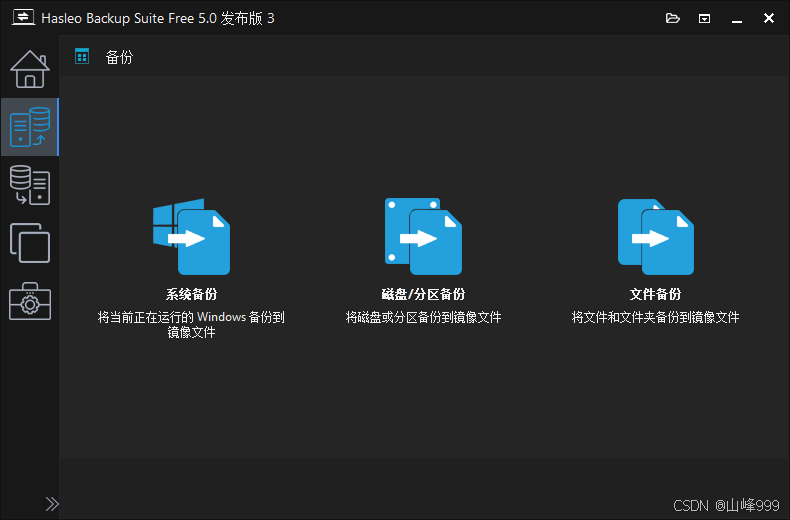
Task: Click the 文件备份 file backup icon
Action: [655, 236]
